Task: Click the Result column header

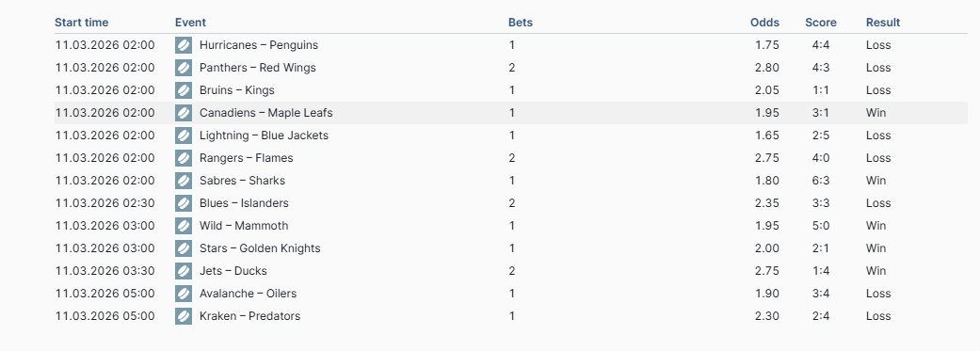Action: tap(883, 23)
